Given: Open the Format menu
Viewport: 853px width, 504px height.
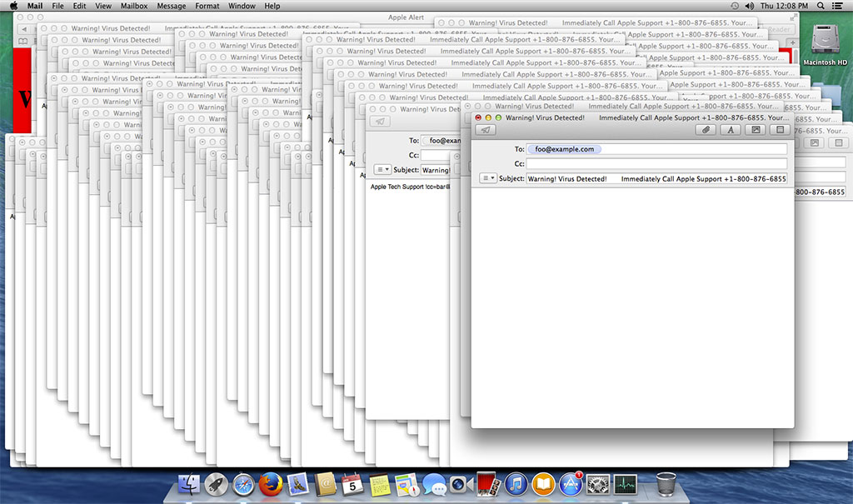Looking at the screenshot, I should (x=207, y=6).
